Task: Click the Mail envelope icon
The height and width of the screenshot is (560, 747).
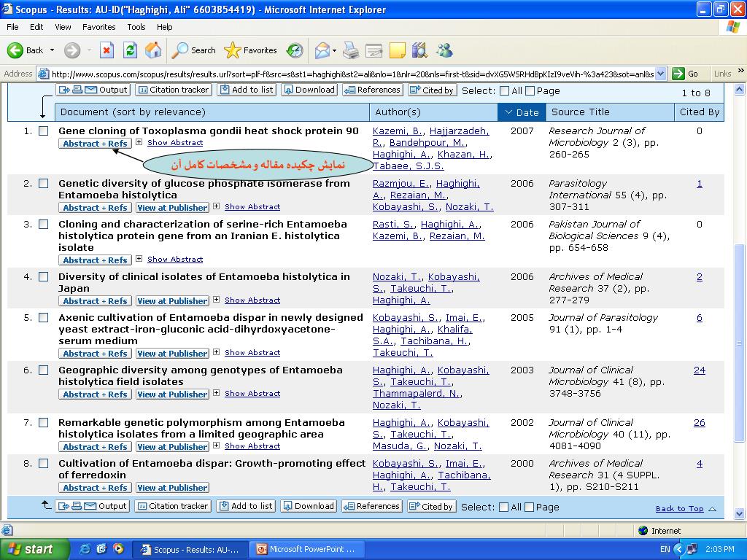Action: coord(322,50)
